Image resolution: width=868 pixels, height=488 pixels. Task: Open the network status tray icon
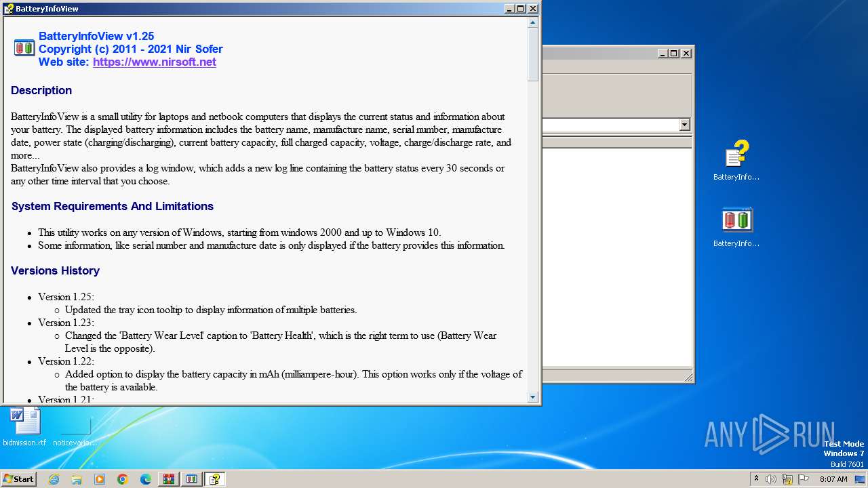(787, 479)
